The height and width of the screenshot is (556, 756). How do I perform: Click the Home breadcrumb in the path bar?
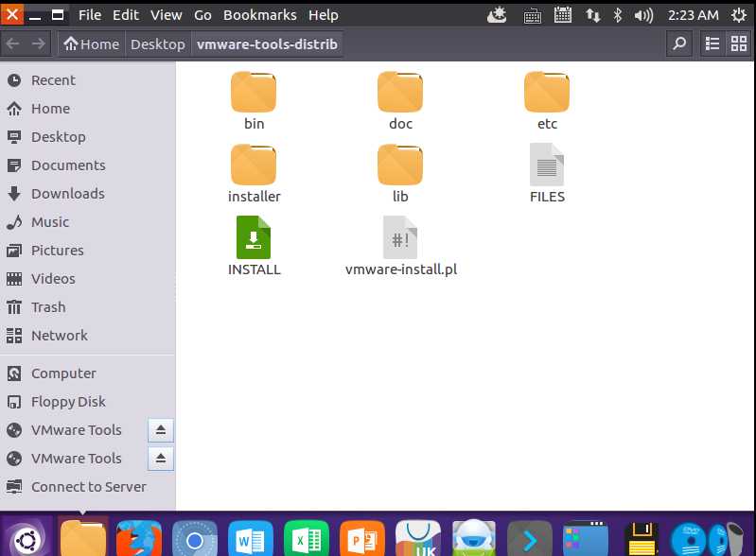click(x=91, y=43)
